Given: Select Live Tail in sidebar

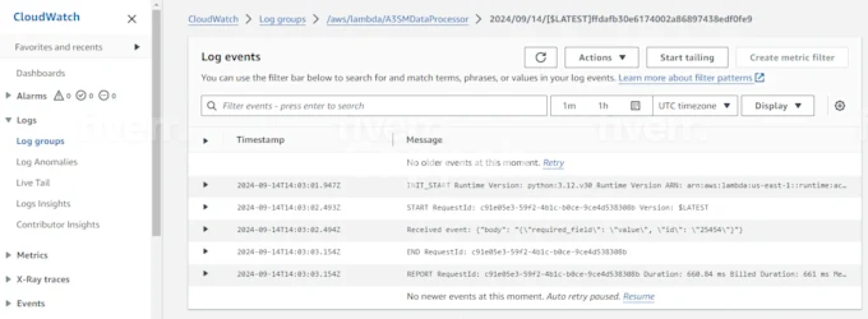Looking at the screenshot, I should (33, 183).
